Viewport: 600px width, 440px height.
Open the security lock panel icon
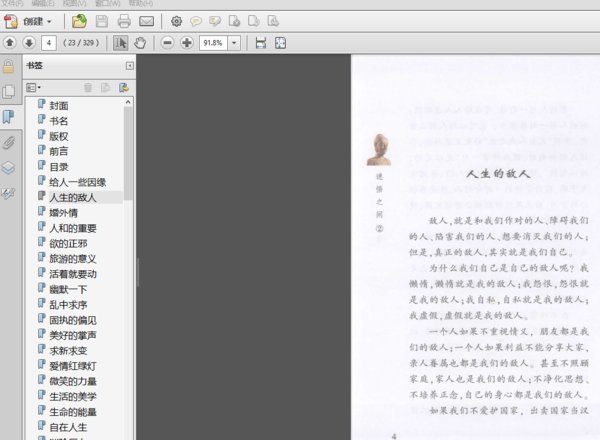coord(8,66)
